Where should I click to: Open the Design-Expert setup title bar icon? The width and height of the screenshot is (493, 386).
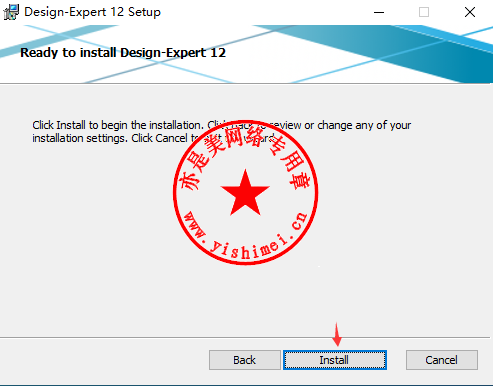coord(11,12)
